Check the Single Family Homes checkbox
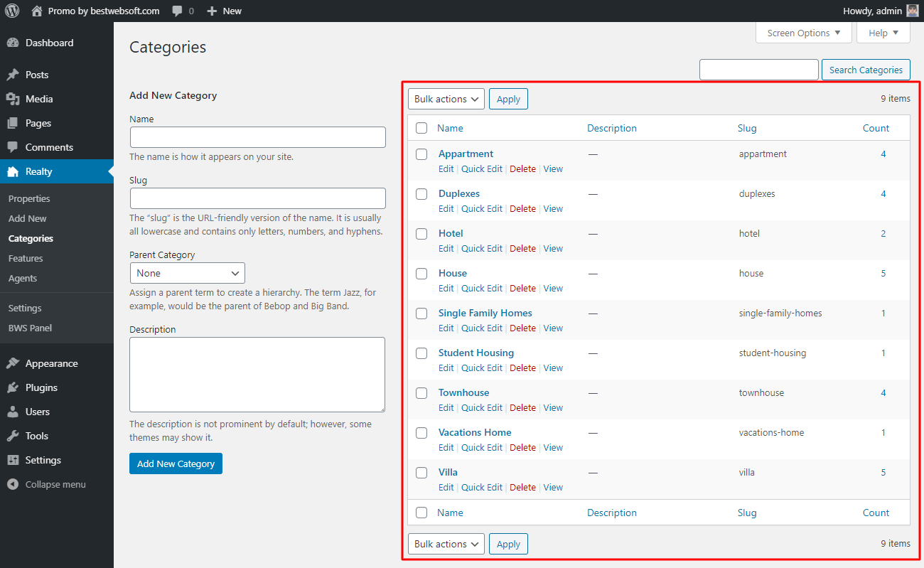The width and height of the screenshot is (924, 568). 421,313
